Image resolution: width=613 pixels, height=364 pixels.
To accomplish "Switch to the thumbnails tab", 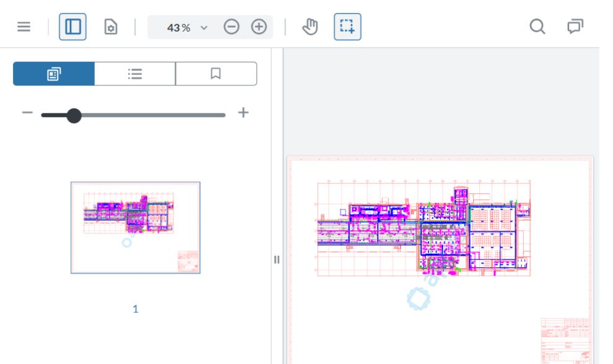I will point(54,74).
